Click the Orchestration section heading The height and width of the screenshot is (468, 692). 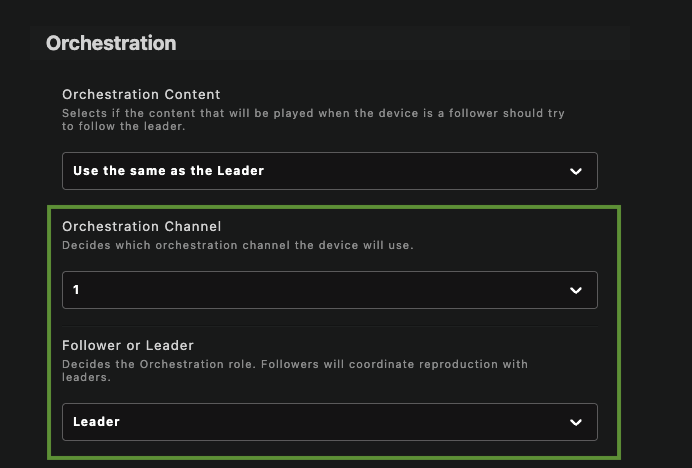111,43
